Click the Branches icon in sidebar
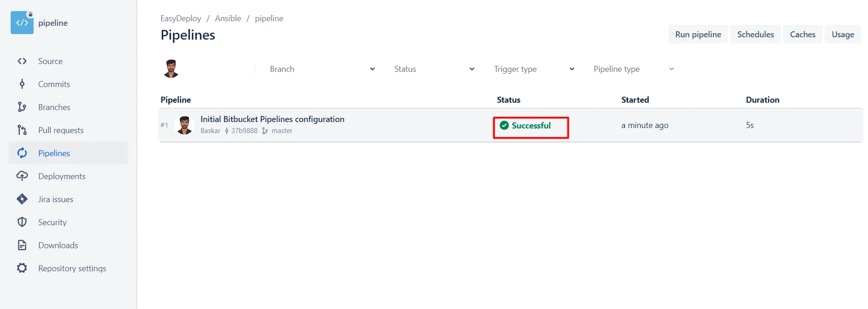The image size is (868, 309). coord(22,107)
